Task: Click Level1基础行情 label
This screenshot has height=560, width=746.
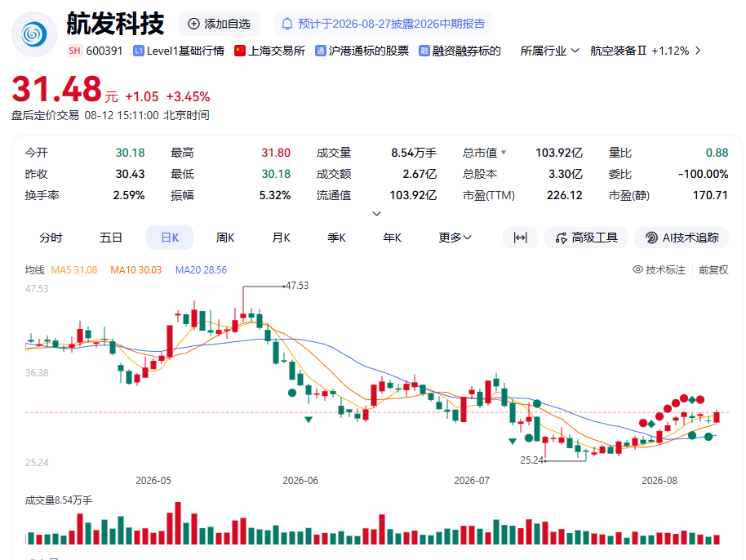Action: [185, 51]
